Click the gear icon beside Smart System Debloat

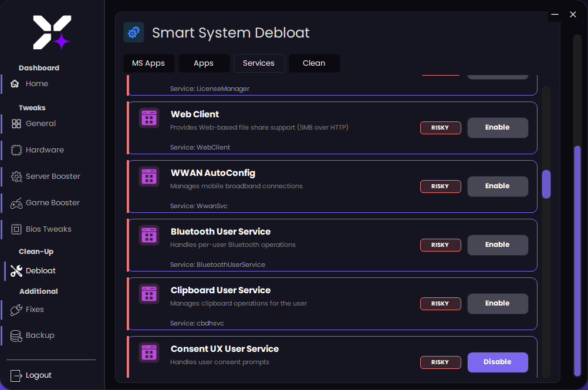[134, 33]
